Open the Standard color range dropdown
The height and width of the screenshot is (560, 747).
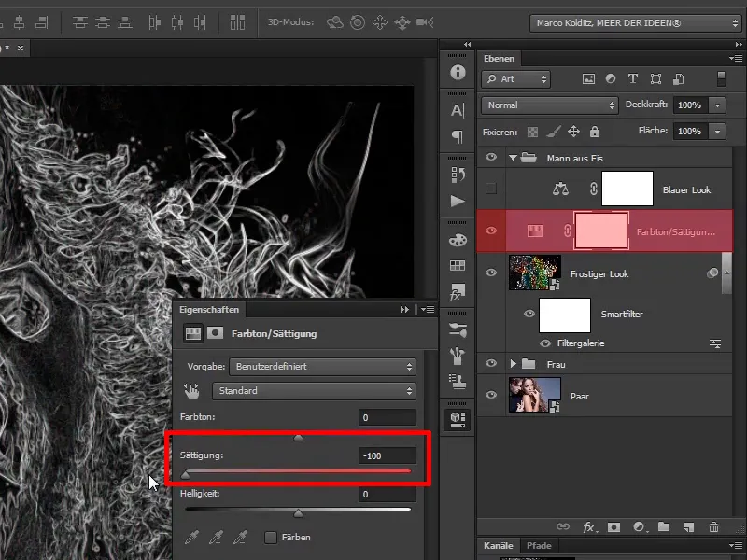(x=314, y=391)
